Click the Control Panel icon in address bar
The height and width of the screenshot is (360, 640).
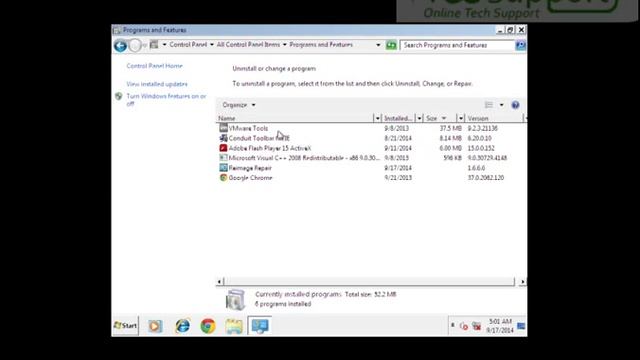(154, 44)
